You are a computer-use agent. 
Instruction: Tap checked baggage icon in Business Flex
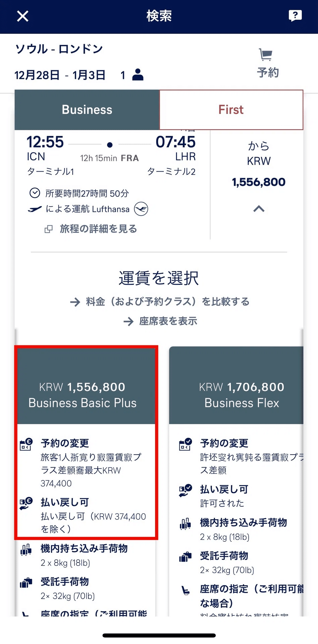coord(185,557)
